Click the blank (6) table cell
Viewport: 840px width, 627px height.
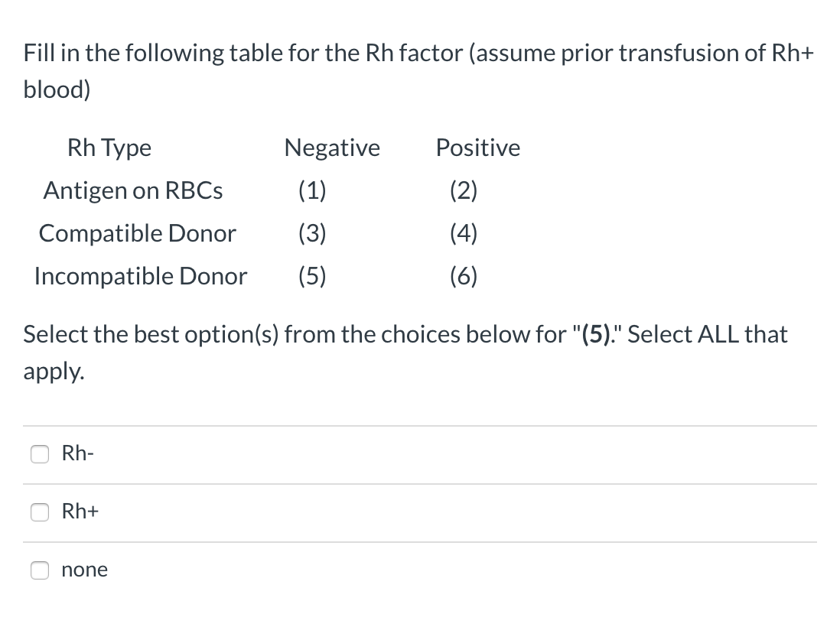click(463, 277)
